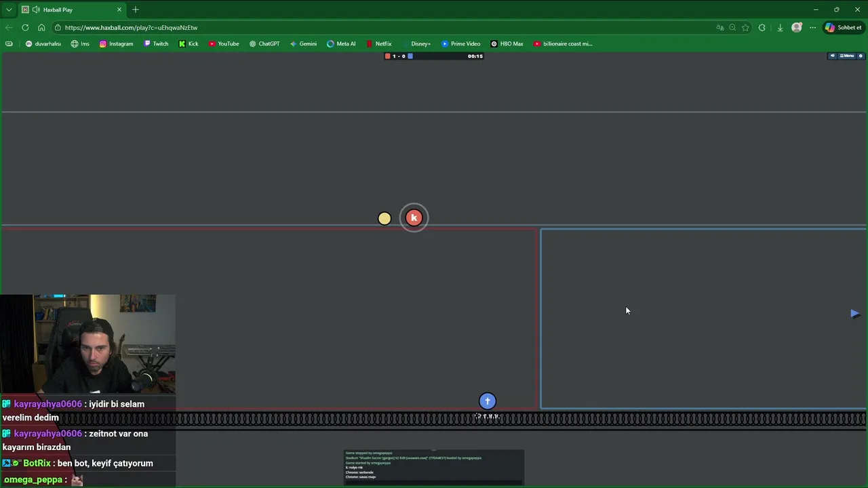Click the yellow ball on the field
868x488 pixels.
click(x=384, y=218)
